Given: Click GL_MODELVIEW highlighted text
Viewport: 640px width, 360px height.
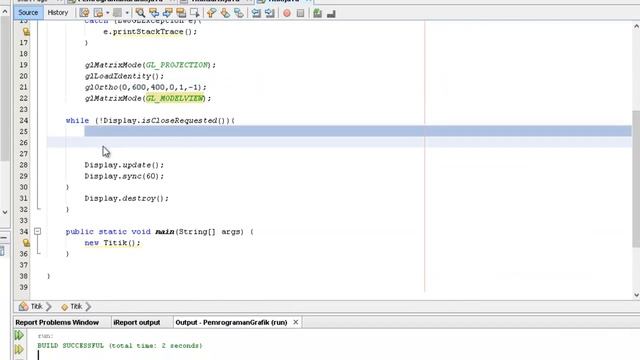Looking at the screenshot, I should (x=175, y=98).
